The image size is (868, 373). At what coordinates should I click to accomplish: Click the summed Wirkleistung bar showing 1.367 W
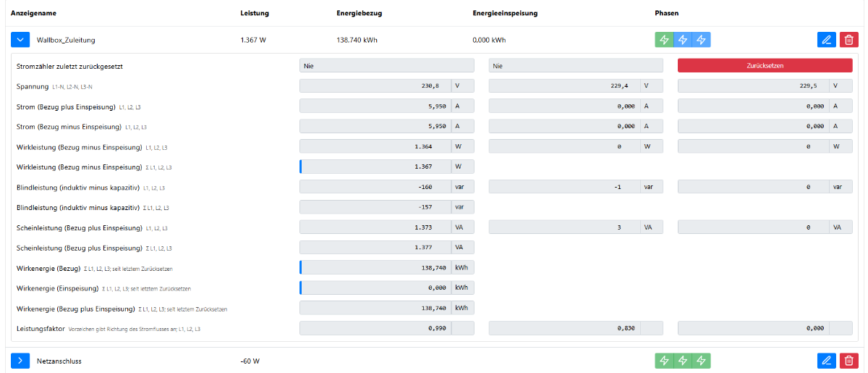(x=375, y=167)
